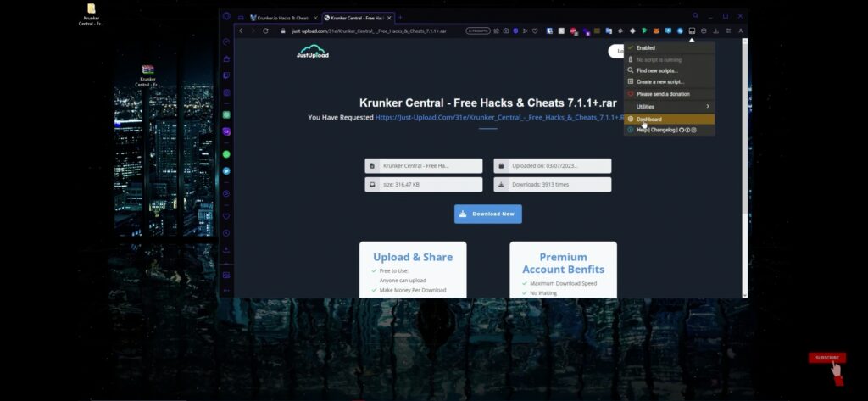Screen dimensions: 868x401
Task: Open browser downloads arrow icon
Action: (716, 31)
